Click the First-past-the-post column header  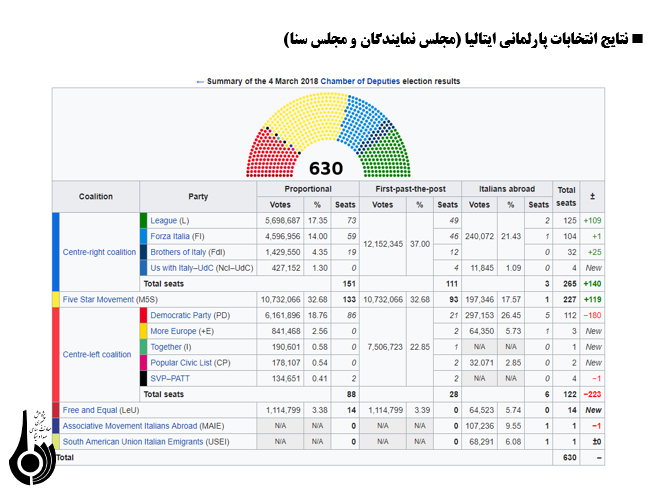pos(410,189)
